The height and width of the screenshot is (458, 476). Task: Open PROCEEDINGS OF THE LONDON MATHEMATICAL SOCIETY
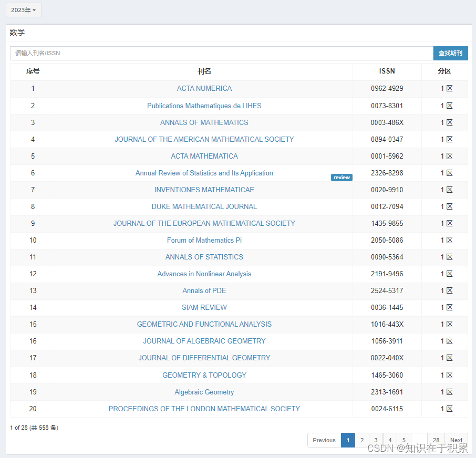204,409
